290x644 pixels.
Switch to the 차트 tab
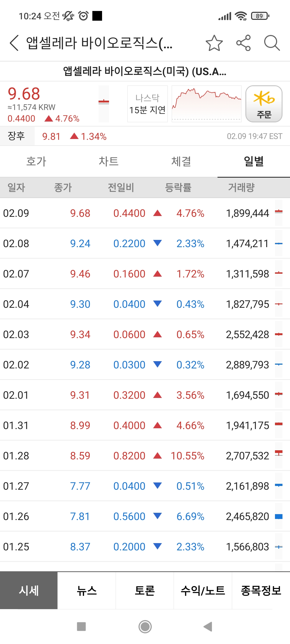[109, 162]
